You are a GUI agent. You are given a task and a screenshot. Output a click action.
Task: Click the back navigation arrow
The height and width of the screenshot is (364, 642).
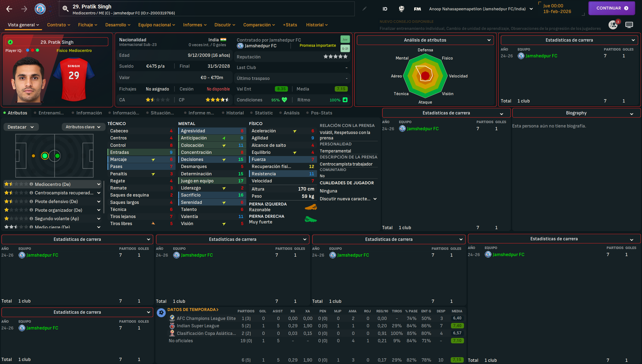(x=9, y=9)
